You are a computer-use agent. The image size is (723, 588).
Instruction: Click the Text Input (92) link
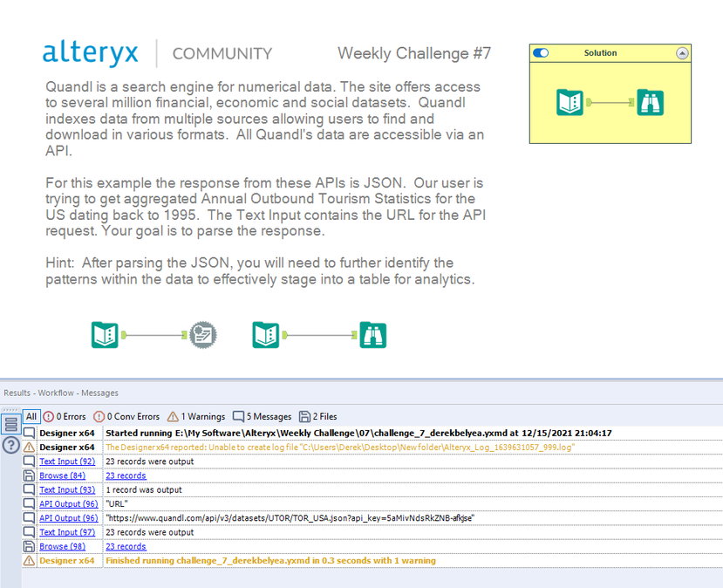tap(67, 462)
